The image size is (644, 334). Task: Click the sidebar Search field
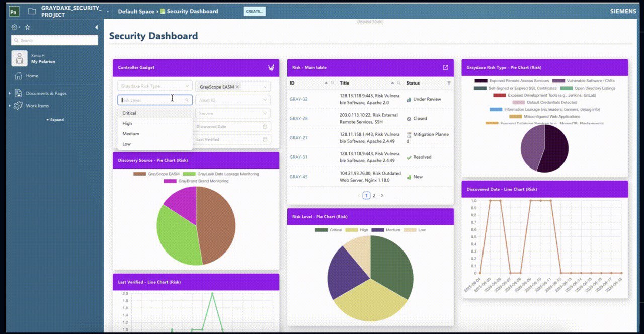(x=54, y=40)
